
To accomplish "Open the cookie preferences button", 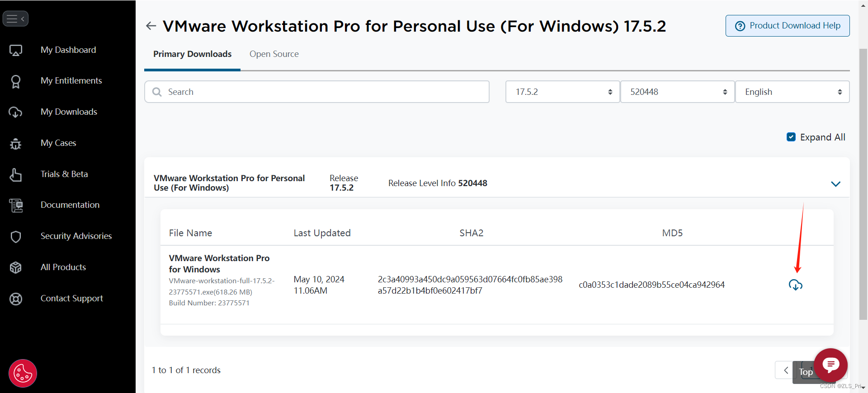I will [x=23, y=374].
